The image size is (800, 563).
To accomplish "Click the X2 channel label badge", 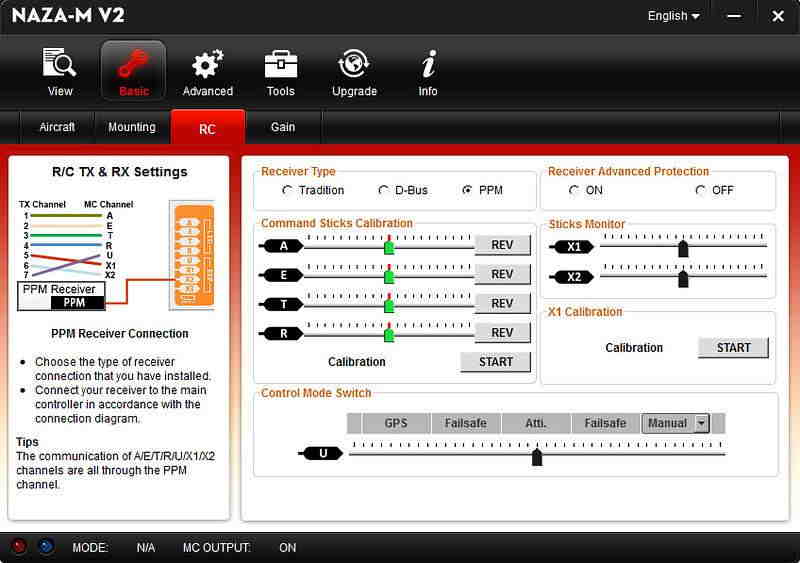I will tap(571, 277).
